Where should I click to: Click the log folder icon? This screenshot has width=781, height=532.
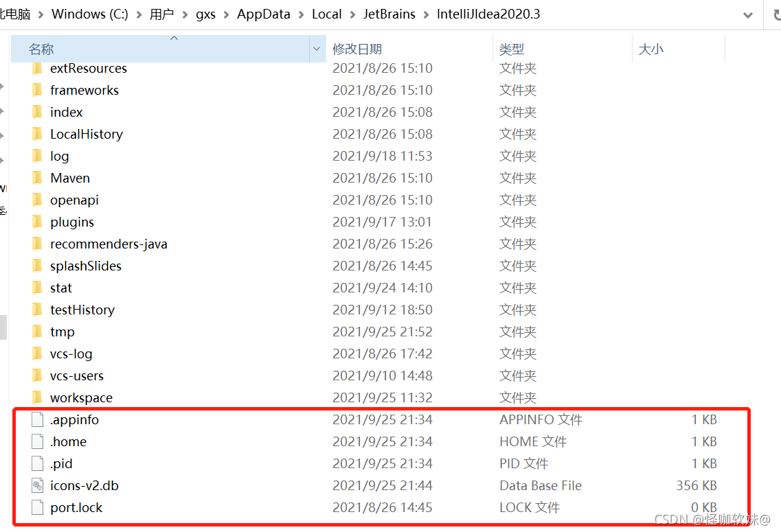(37, 156)
